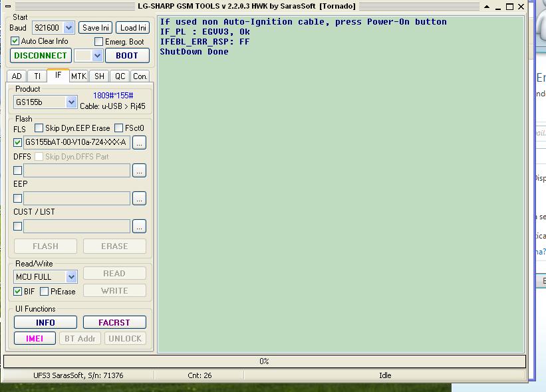This screenshot has height=392, width=546.
Task: Open the QC tab
Action: (x=120, y=76)
